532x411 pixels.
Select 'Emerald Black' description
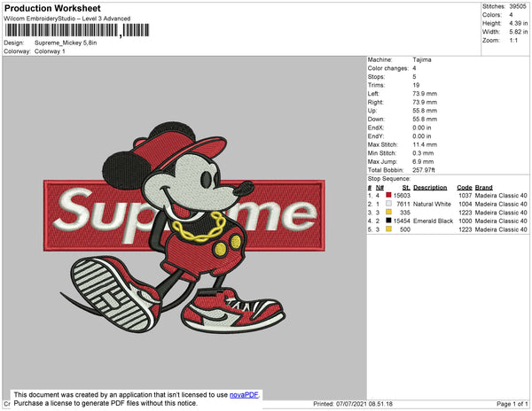(433, 221)
